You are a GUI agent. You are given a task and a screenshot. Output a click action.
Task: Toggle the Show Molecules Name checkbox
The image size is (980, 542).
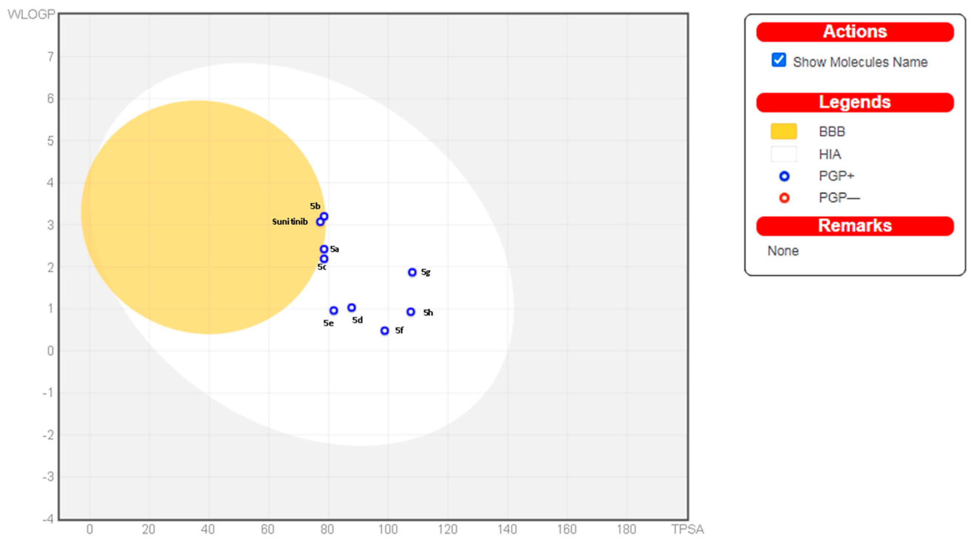coord(779,60)
